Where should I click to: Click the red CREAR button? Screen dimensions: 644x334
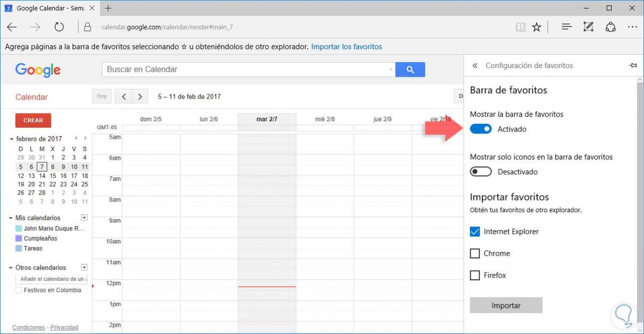point(33,120)
